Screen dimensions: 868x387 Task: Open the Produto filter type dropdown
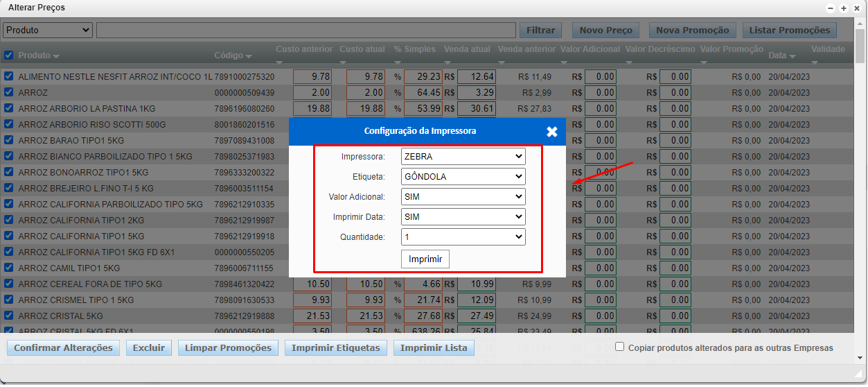(48, 30)
